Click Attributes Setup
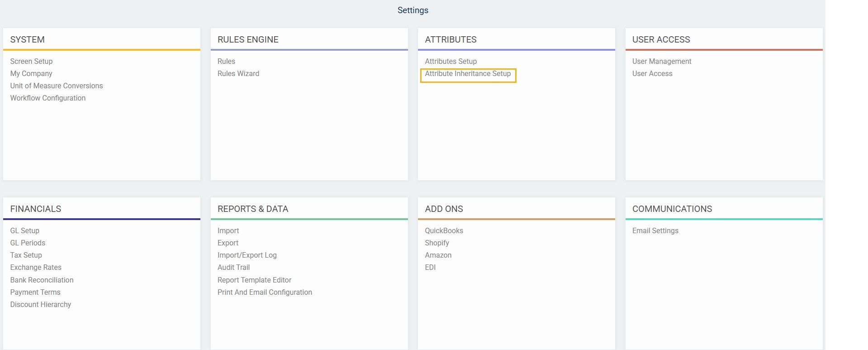Screen dimensions: 868x350 tap(451, 61)
